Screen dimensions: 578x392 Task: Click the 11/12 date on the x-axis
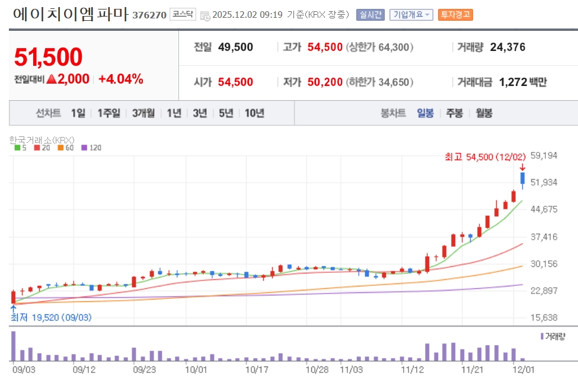click(x=413, y=369)
